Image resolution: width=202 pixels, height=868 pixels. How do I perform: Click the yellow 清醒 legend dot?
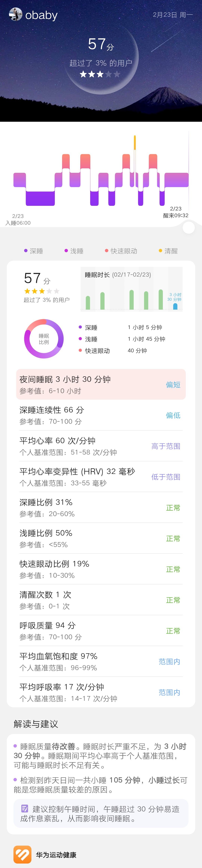tap(160, 251)
